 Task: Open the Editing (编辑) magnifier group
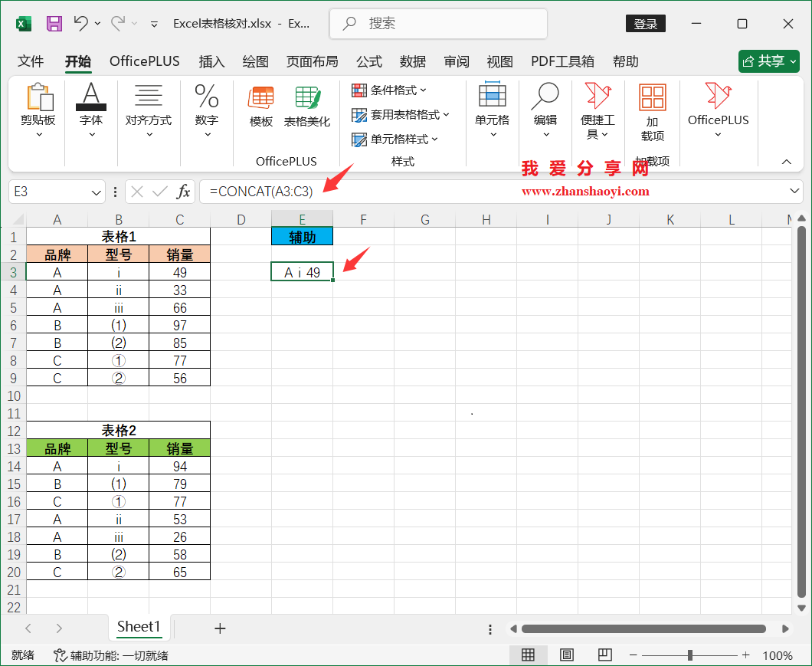tap(545, 110)
